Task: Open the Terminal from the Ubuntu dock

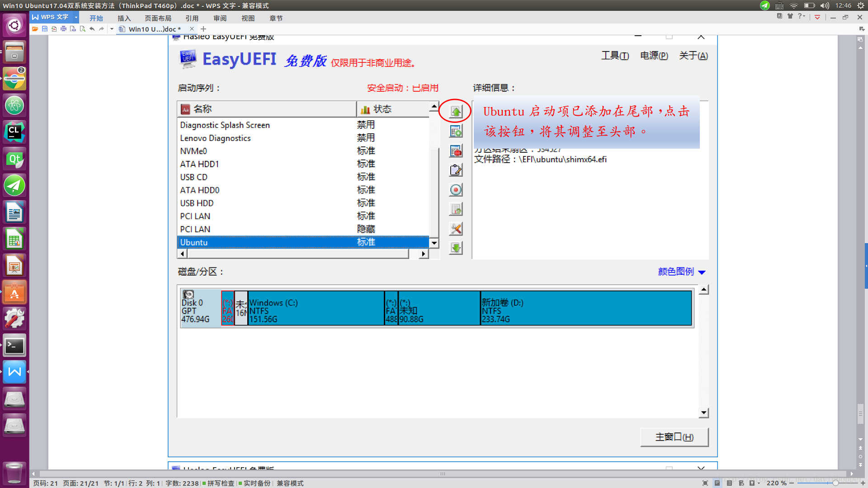Action: (14, 346)
